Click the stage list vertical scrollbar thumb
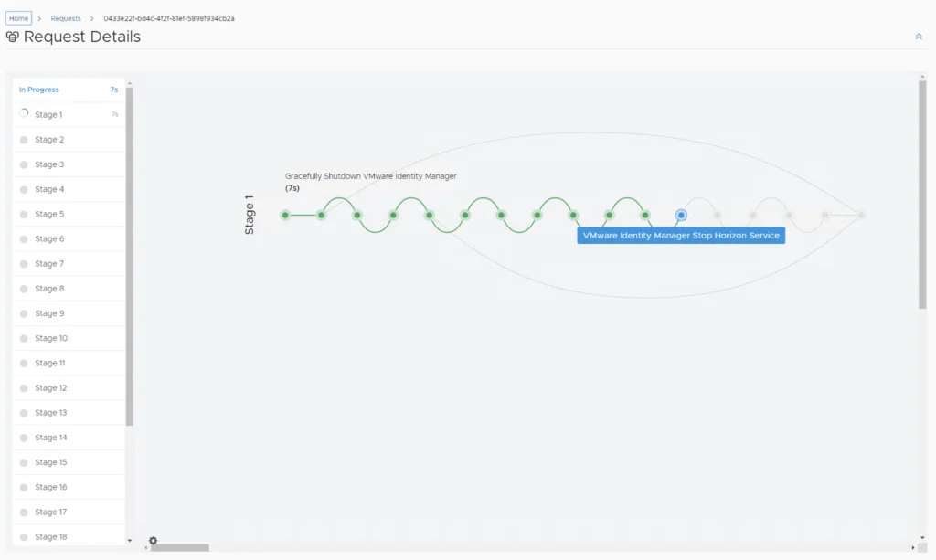 tap(130, 257)
